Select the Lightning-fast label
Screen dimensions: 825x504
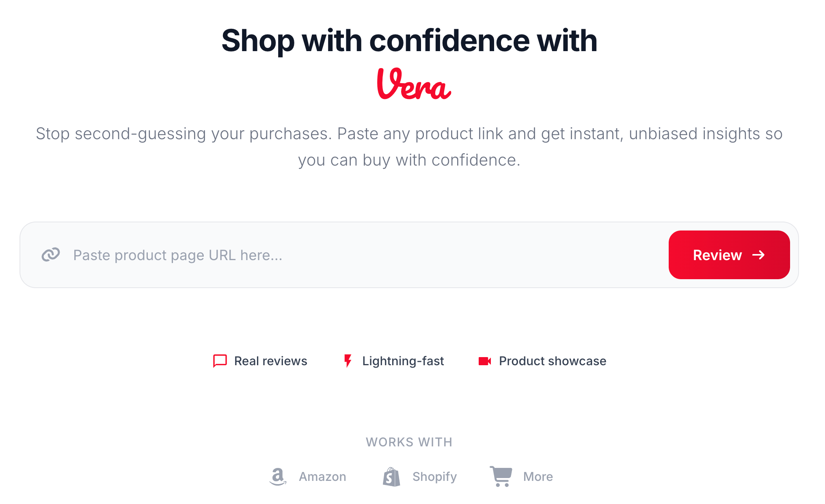pyautogui.click(x=403, y=361)
